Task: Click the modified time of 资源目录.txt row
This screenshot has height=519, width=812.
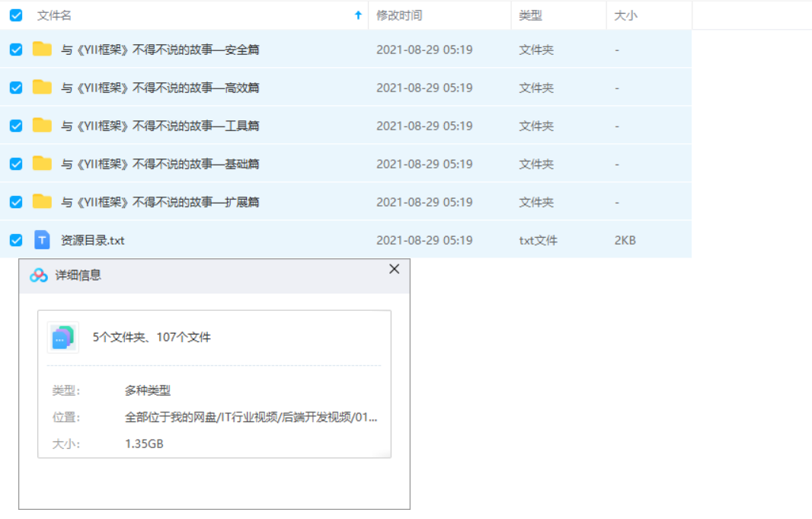Action: [x=424, y=240]
